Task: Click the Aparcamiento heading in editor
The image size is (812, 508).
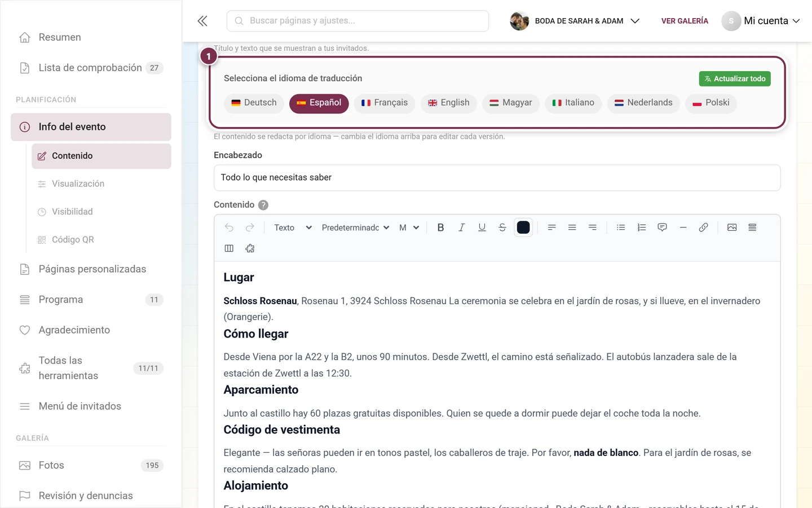Action: [x=261, y=390]
